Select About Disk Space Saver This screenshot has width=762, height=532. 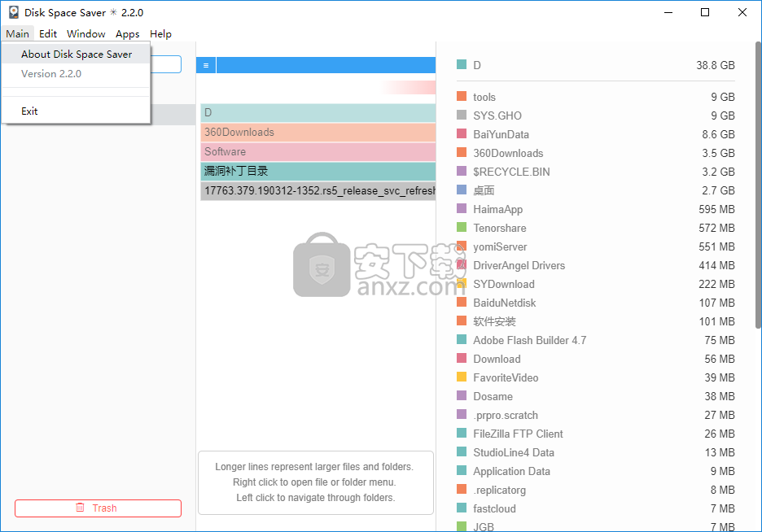coord(77,54)
